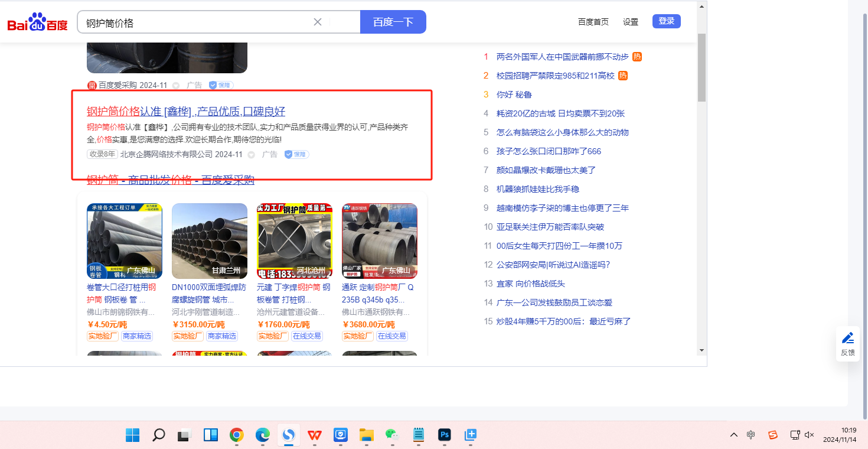Expand the hidden system tray icons chevron
868x449 pixels.
coord(734,435)
